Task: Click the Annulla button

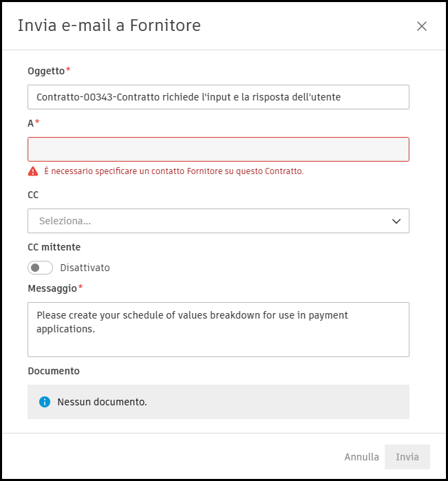Action: click(x=361, y=457)
